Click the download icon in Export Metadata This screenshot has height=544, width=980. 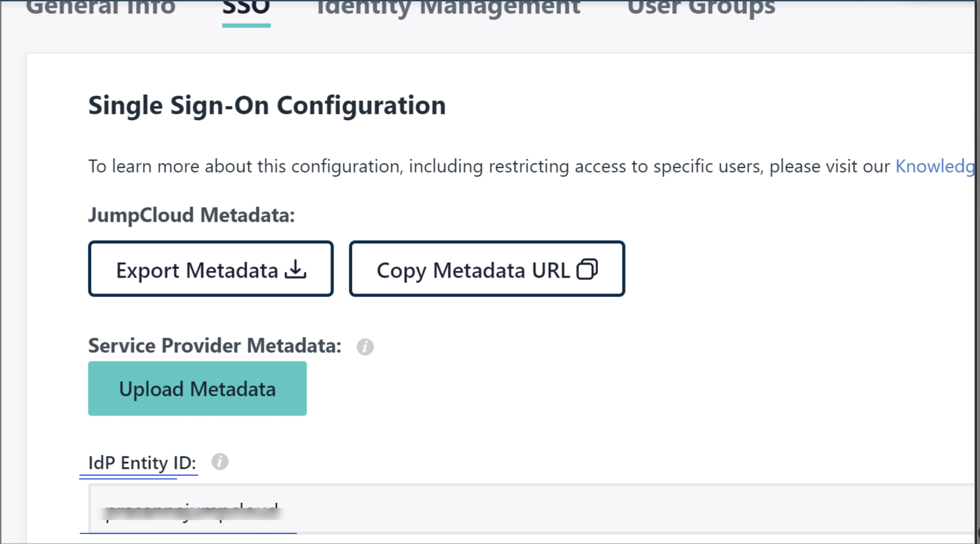296,269
